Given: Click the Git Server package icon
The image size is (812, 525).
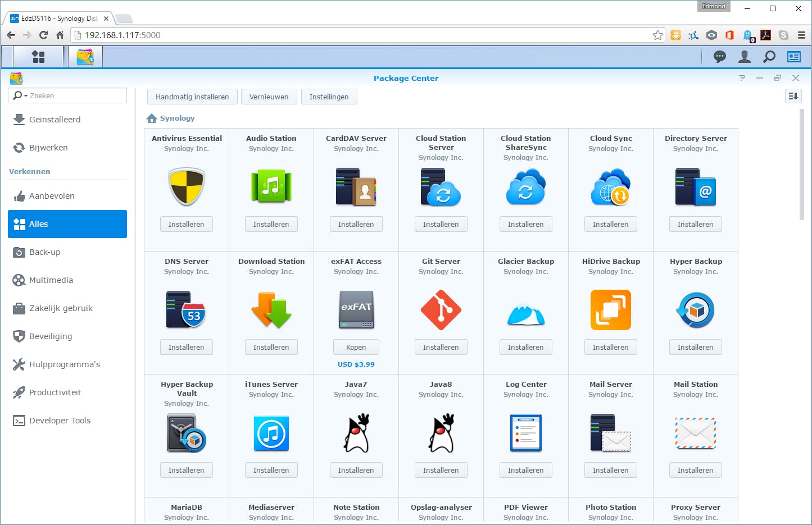Looking at the screenshot, I should 441,310.
